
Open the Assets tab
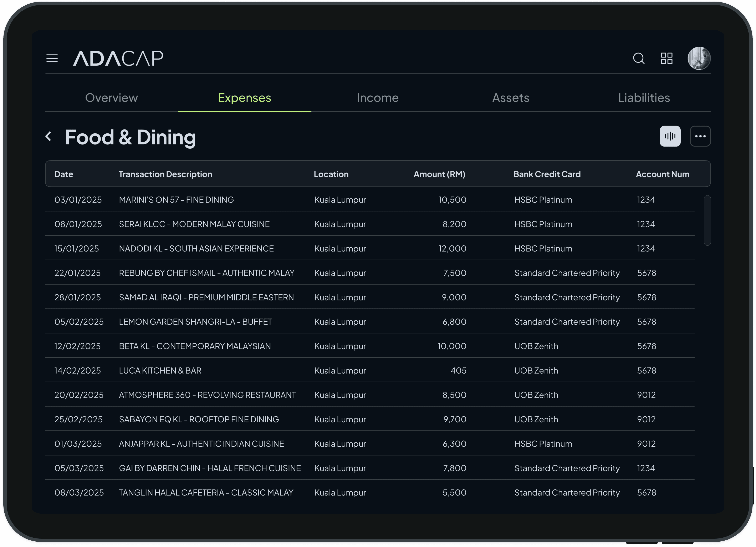point(511,98)
